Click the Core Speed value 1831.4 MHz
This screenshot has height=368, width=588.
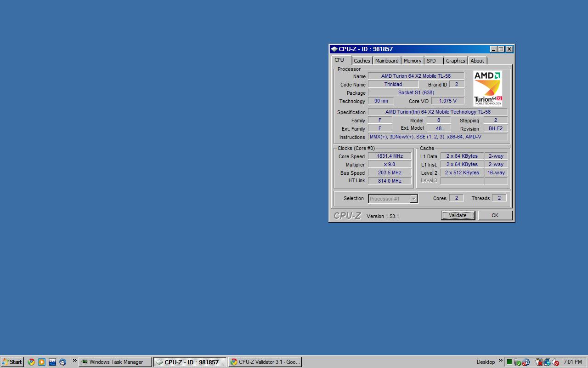pos(390,156)
